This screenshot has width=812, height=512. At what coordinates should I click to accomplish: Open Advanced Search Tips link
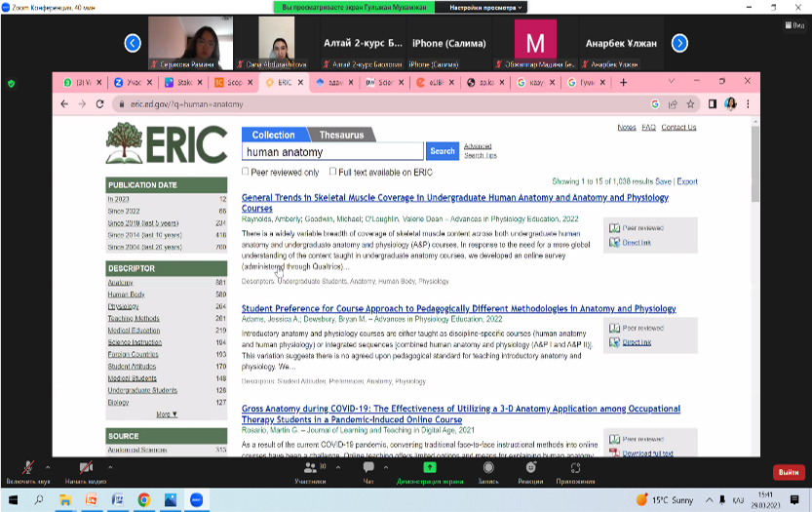(479, 151)
